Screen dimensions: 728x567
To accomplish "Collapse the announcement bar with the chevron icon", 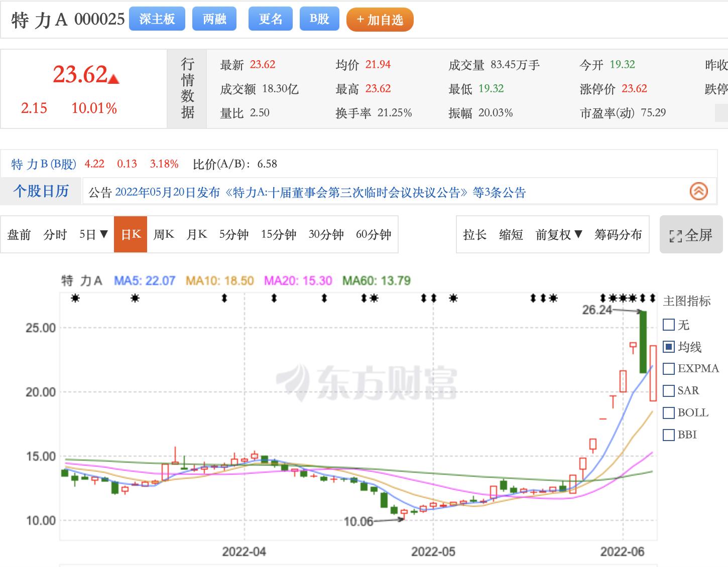I will (x=698, y=192).
